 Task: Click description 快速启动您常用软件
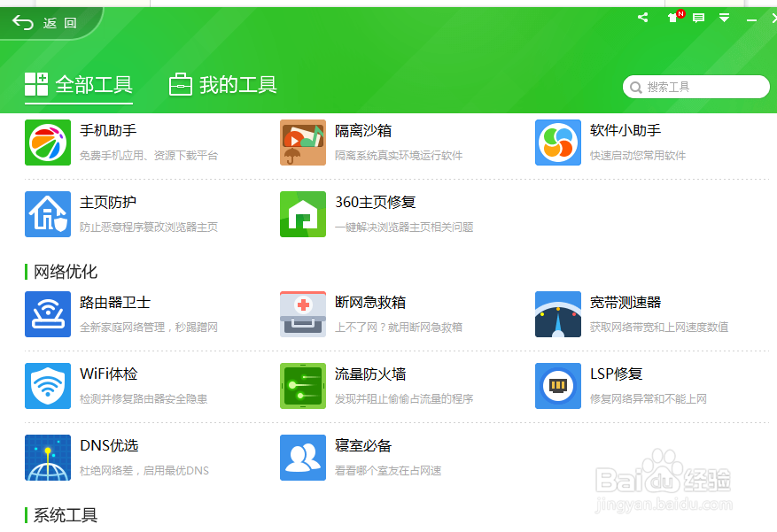(638, 156)
